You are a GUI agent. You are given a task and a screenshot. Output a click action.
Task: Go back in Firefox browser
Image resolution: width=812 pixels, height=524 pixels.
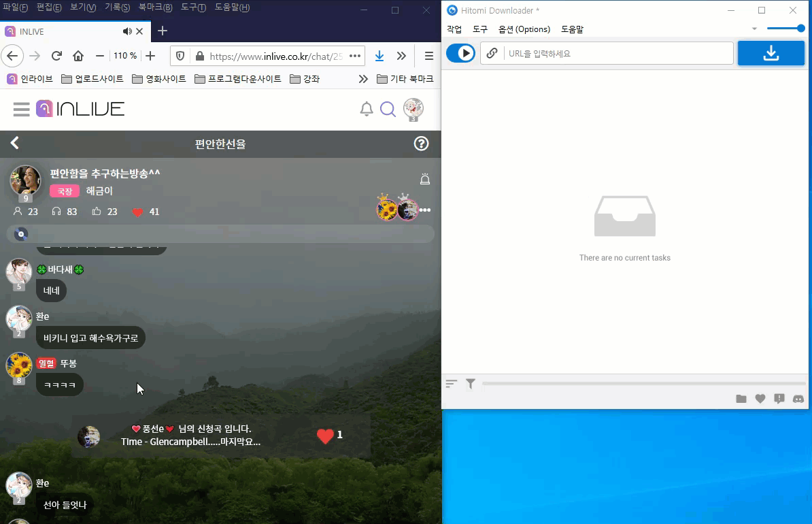pyautogui.click(x=12, y=56)
